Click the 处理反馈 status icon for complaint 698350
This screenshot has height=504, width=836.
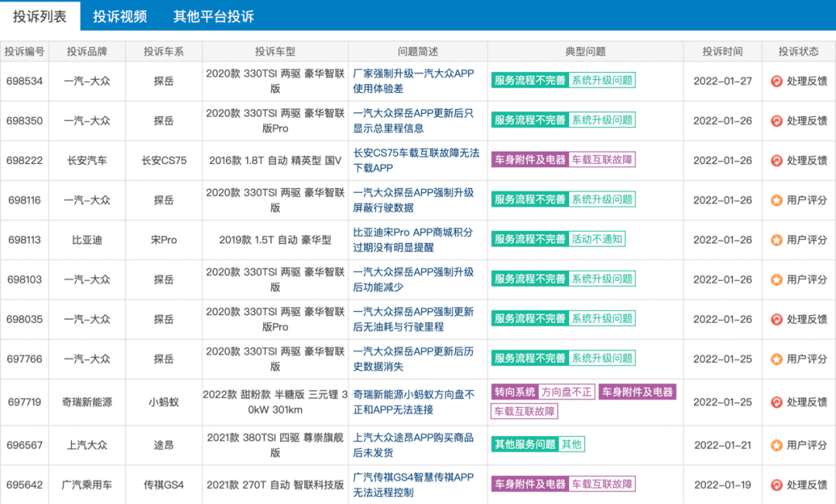click(x=776, y=121)
